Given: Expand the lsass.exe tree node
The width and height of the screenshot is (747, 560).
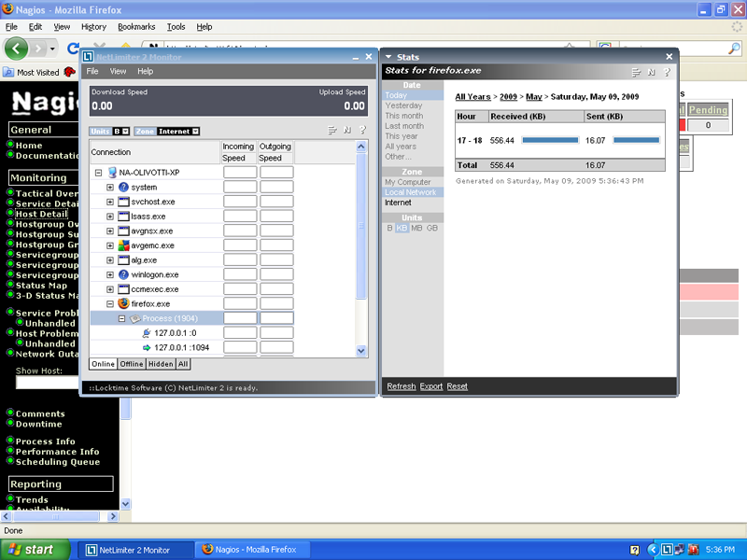Looking at the screenshot, I should point(110,217).
